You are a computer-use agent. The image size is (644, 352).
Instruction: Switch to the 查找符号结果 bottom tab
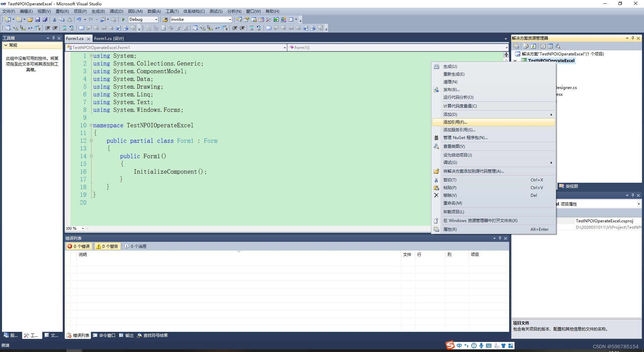(153, 335)
